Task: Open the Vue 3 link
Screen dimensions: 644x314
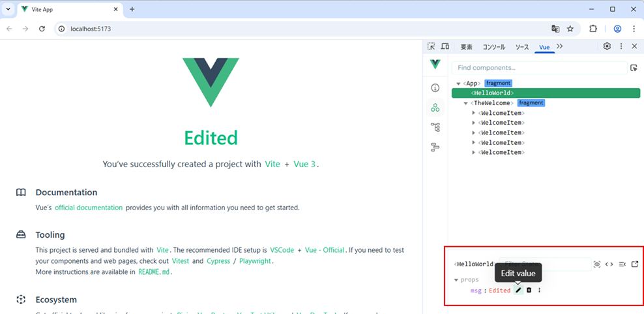Action: pyautogui.click(x=304, y=165)
